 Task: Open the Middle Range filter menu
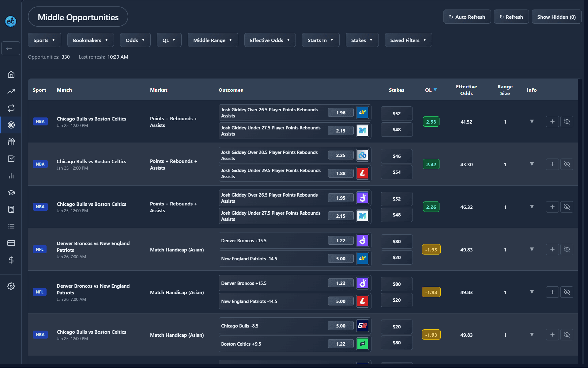(x=213, y=40)
